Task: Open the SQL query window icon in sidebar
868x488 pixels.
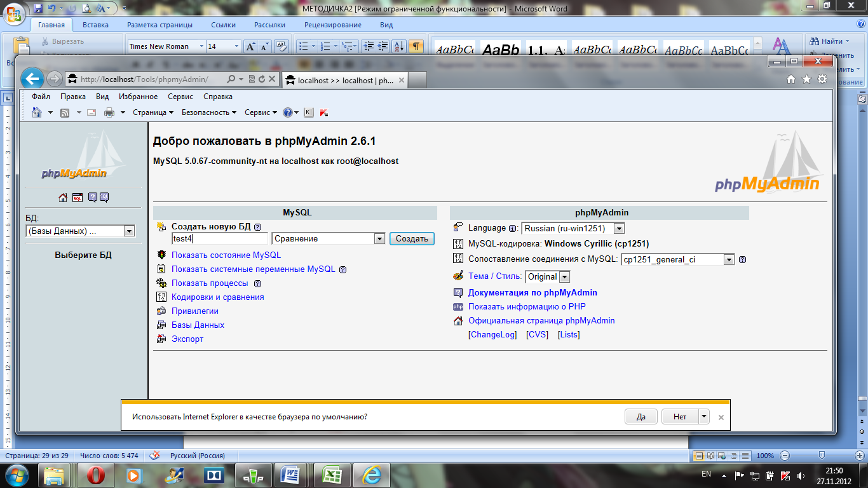Action: (78, 198)
